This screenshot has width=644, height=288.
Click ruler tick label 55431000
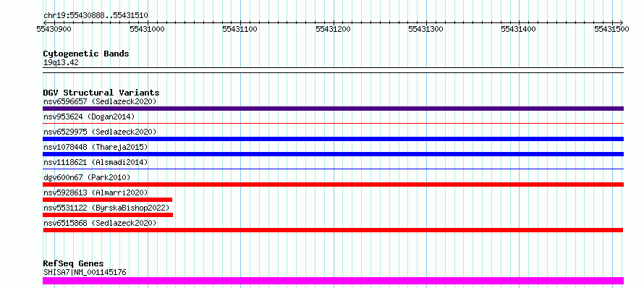(147, 29)
